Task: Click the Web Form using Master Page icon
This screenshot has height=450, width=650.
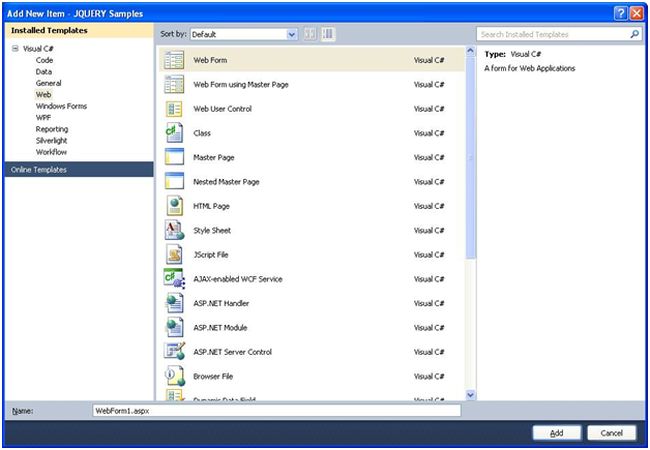Action: (174, 85)
